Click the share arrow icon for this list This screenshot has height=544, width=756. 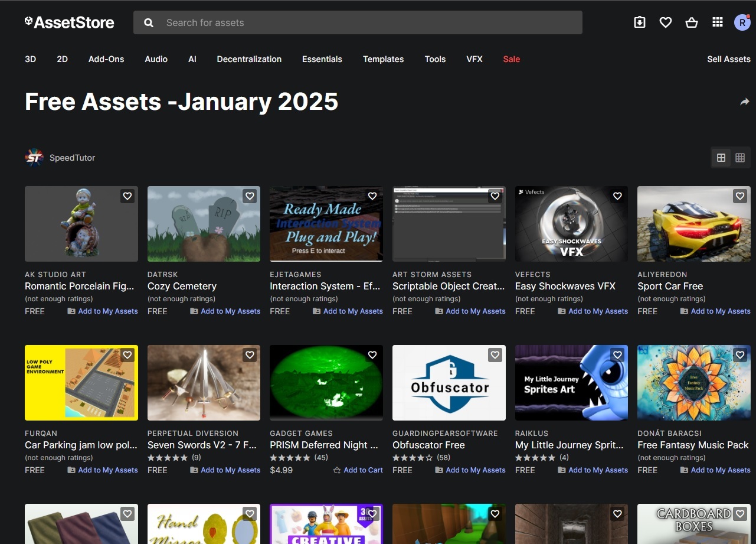click(745, 102)
